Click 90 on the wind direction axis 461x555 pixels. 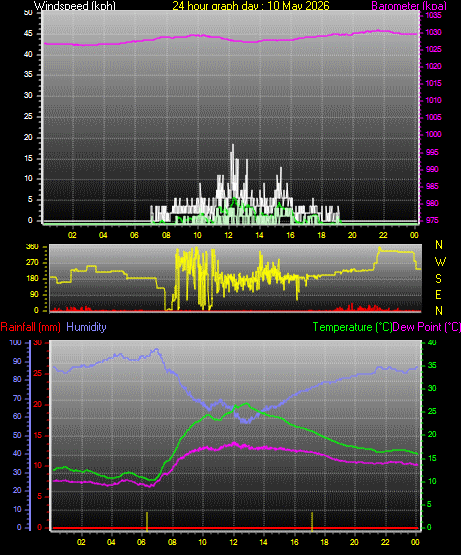pos(34,294)
